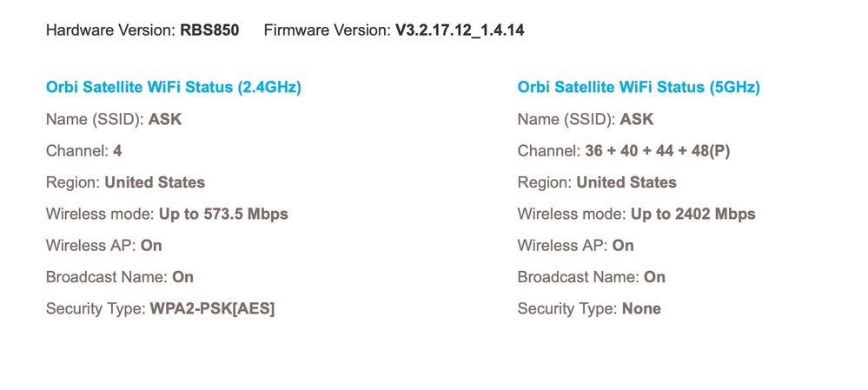The width and height of the screenshot is (868, 390).
Task: Click the 5GHz Wireless AP On value
Action: click(623, 245)
